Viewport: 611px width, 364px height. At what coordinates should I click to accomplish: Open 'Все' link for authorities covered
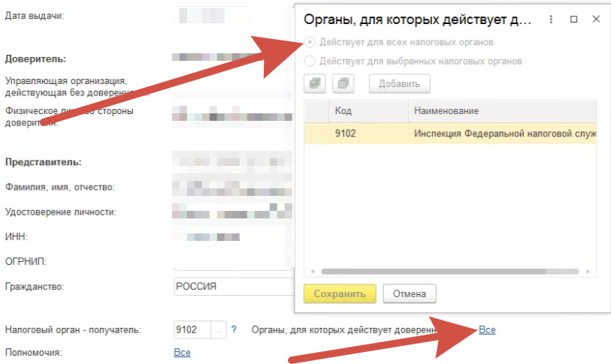pyautogui.click(x=486, y=329)
